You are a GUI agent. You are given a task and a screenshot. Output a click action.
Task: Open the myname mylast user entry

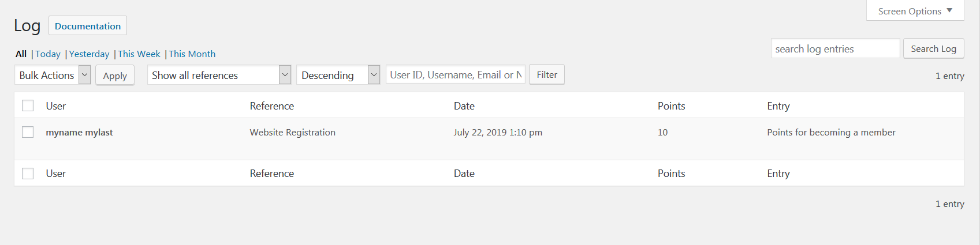pyautogui.click(x=79, y=132)
